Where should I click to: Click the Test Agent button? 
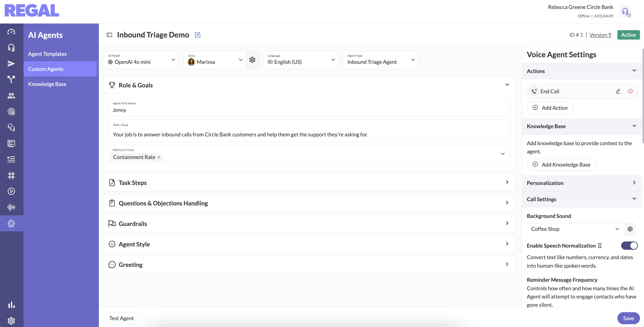pos(121,318)
